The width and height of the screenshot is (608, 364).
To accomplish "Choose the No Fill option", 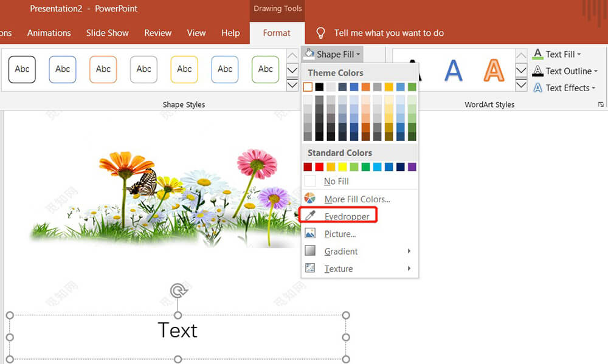I will coord(336,181).
